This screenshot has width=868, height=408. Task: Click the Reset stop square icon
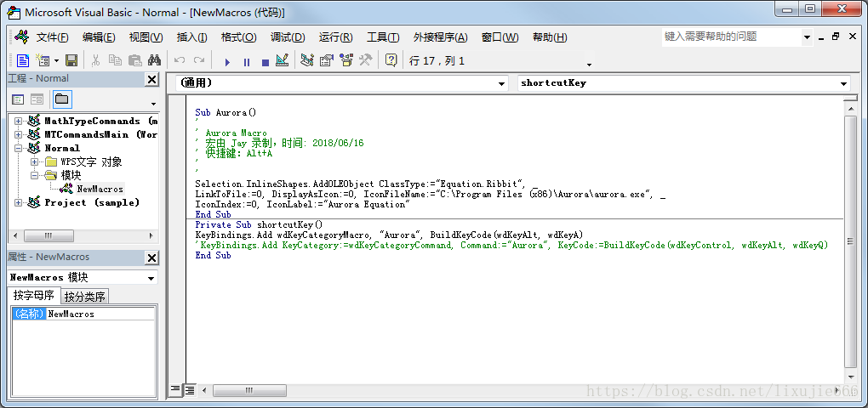pos(266,61)
